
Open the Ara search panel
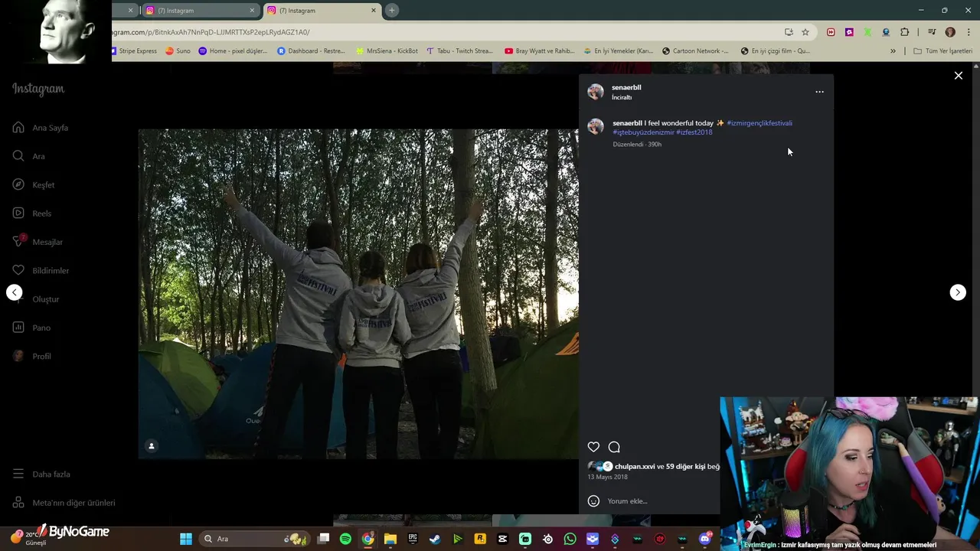(28, 156)
